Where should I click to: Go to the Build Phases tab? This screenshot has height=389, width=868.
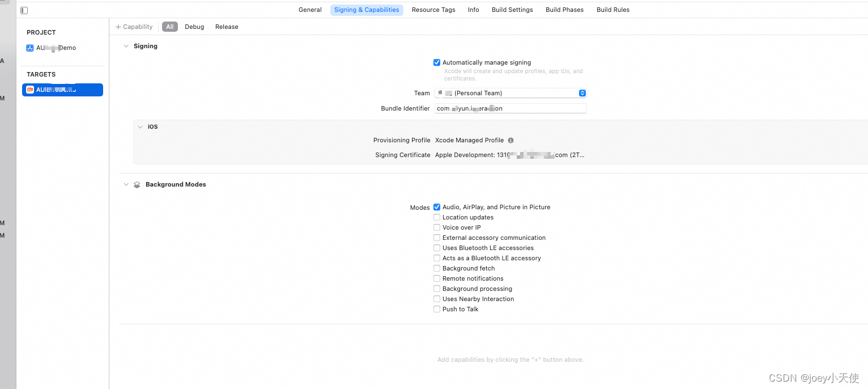tap(564, 10)
